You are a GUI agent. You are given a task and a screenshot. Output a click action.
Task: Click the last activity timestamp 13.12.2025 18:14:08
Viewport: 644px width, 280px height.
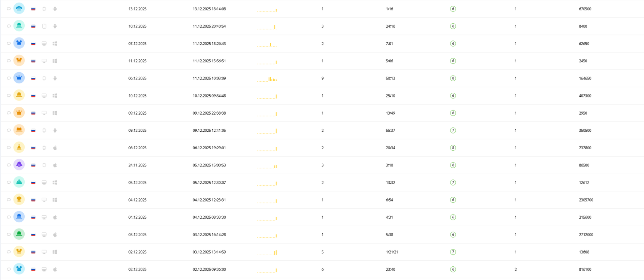tap(209, 9)
